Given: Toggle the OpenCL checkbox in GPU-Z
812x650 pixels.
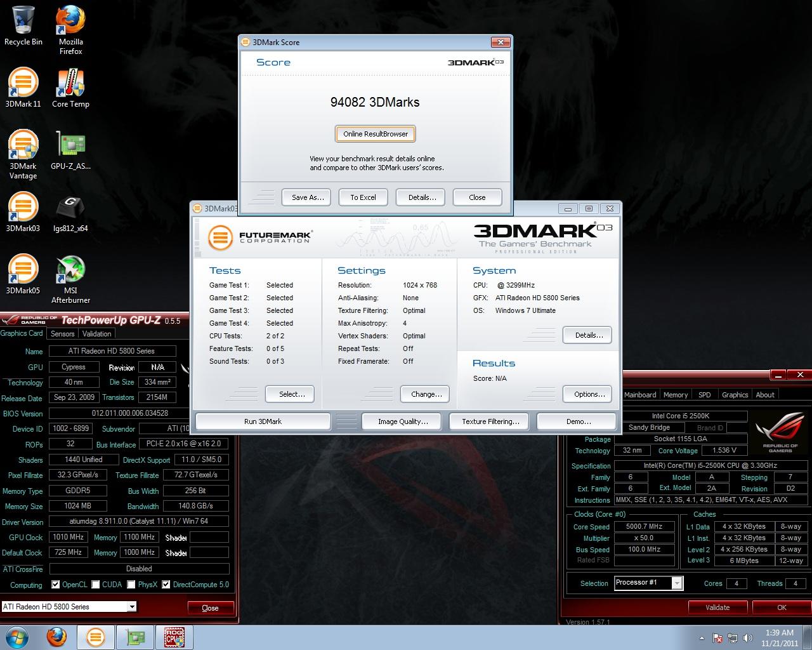Looking at the screenshot, I should tap(56, 585).
